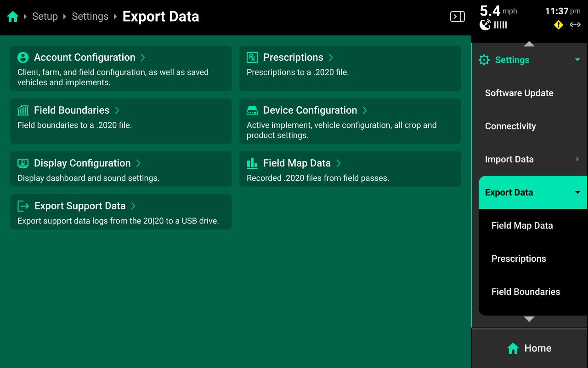Open Software Update in sidebar
The height and width of the screenshot is (368, 588).
[533, 93]
